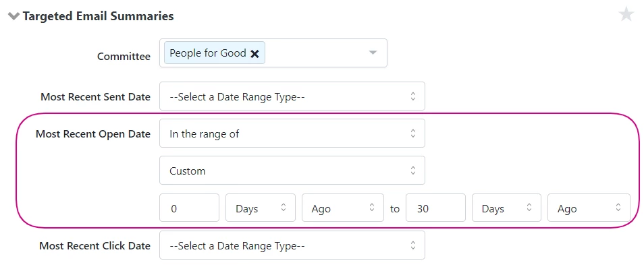Open the Custom range dropdown
The width and height of the screenshot is (644, 271).
pos(292,171)
